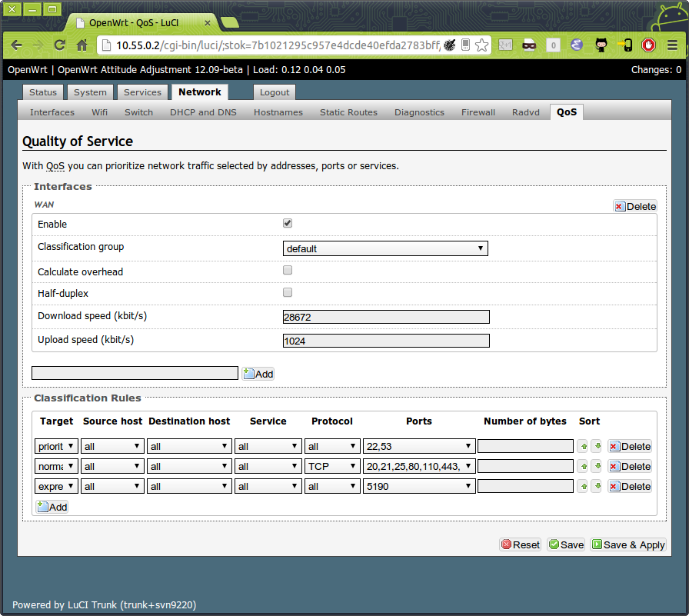Click the blue globe extension icon

577,45
